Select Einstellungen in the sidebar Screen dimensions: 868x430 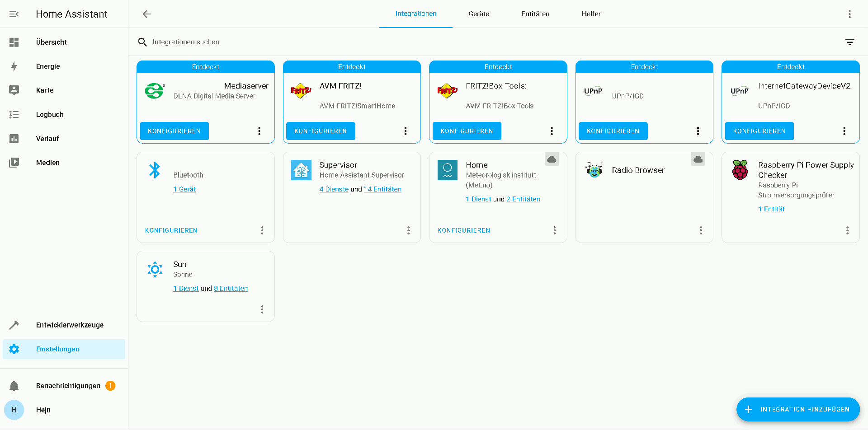pos(64,349)
